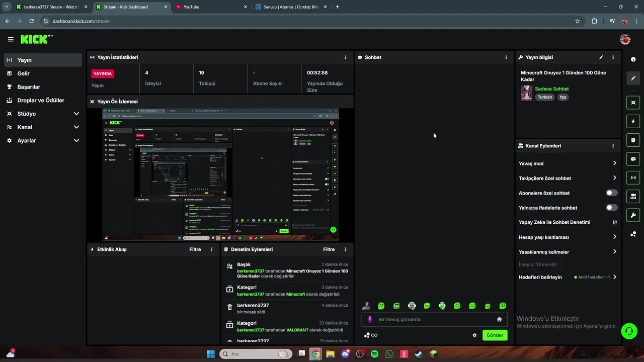Pick the first green emote in chat row
Image resolution: width=644 pixels, height=362 pixels.
point(381,306)
